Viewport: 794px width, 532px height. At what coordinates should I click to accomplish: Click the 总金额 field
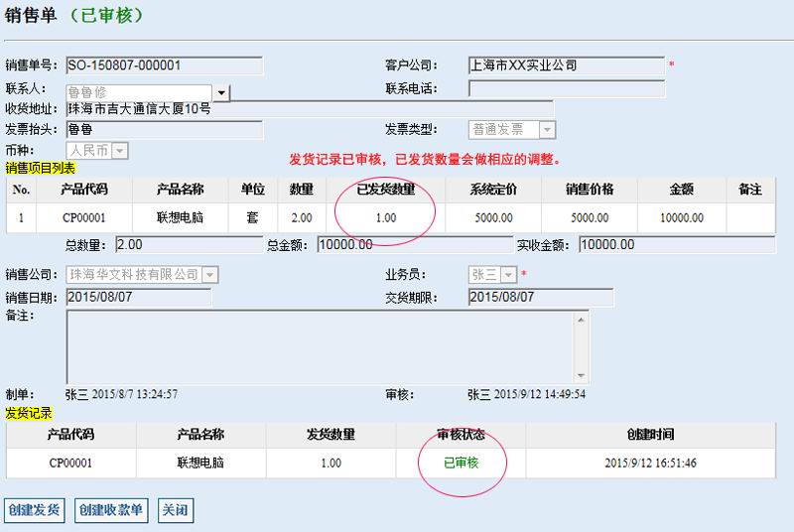tap(415, 245)
